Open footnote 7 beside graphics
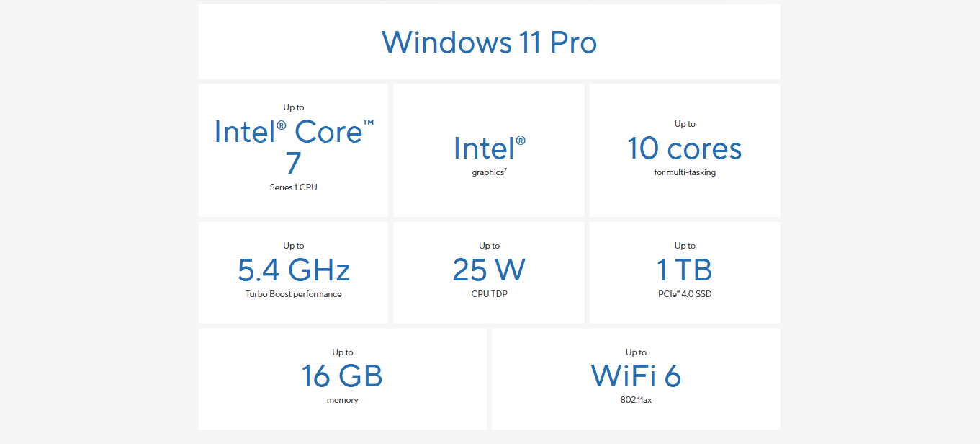The height and width of the screenshot is (444, 980). tap(505, 171)
